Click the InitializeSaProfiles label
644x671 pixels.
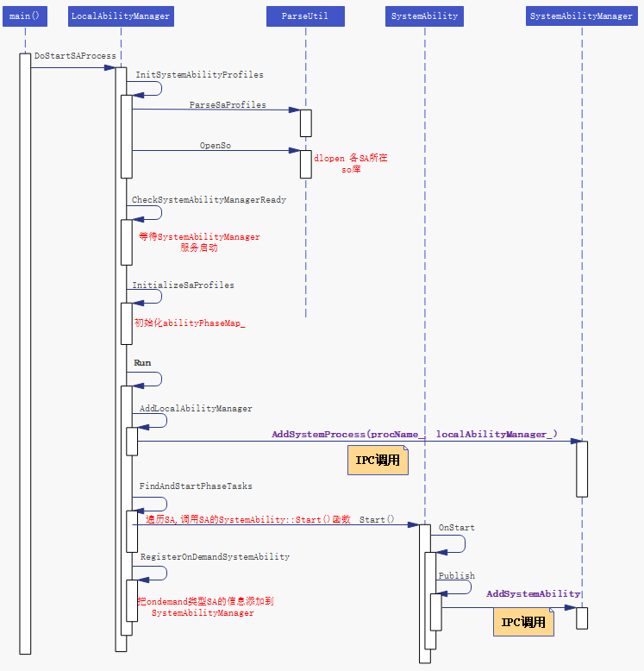click(183, 285)
